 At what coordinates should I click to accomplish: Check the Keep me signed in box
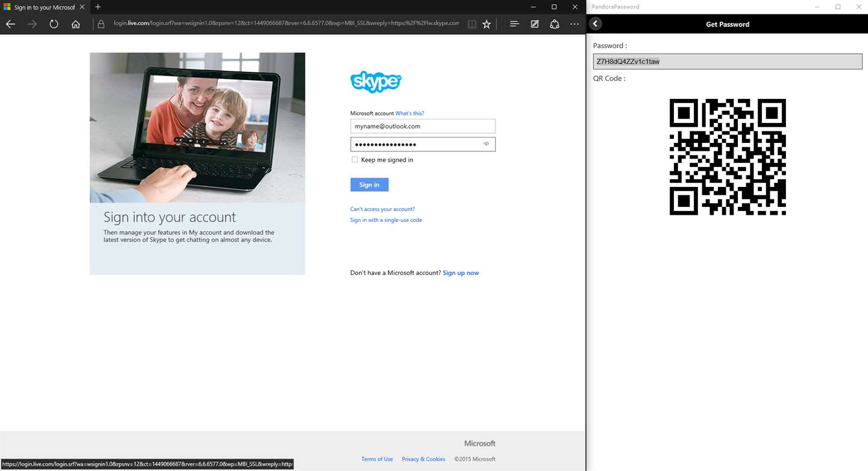point(354,160)
